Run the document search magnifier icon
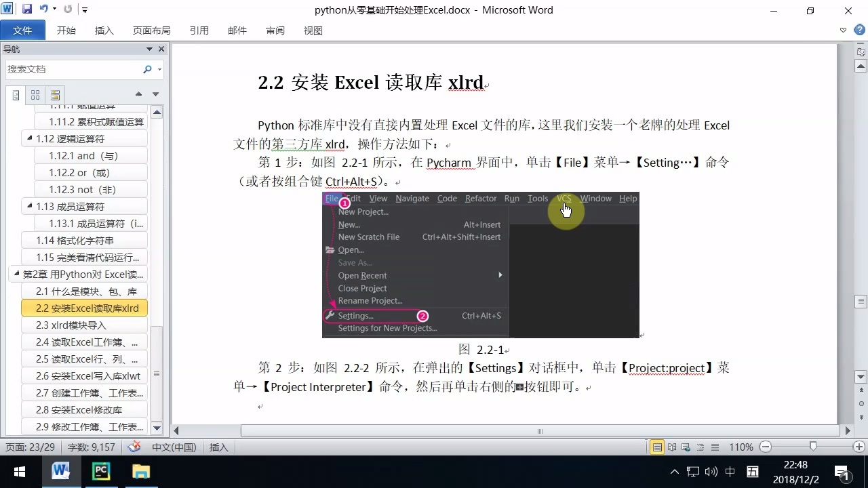The width and height of the screenshot is (868, 488). pyautogui.click(x=148, y=69)
